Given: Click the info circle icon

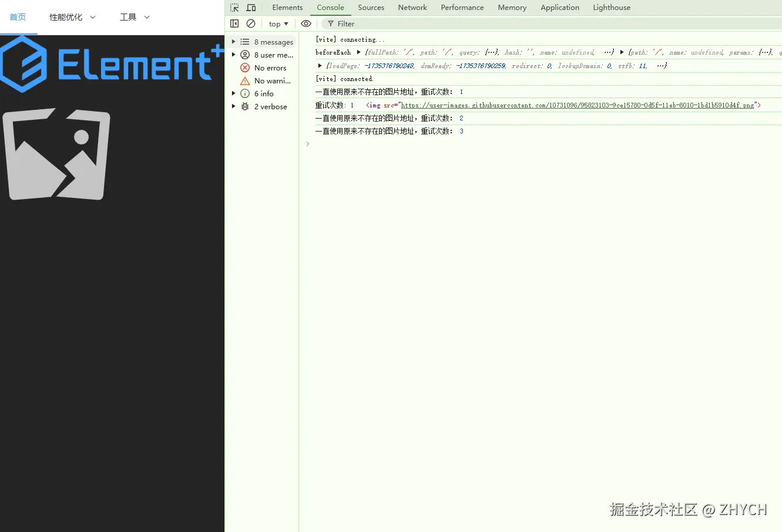Looking at the screenshot, I should pyautogui.click(x=245, y=93).
